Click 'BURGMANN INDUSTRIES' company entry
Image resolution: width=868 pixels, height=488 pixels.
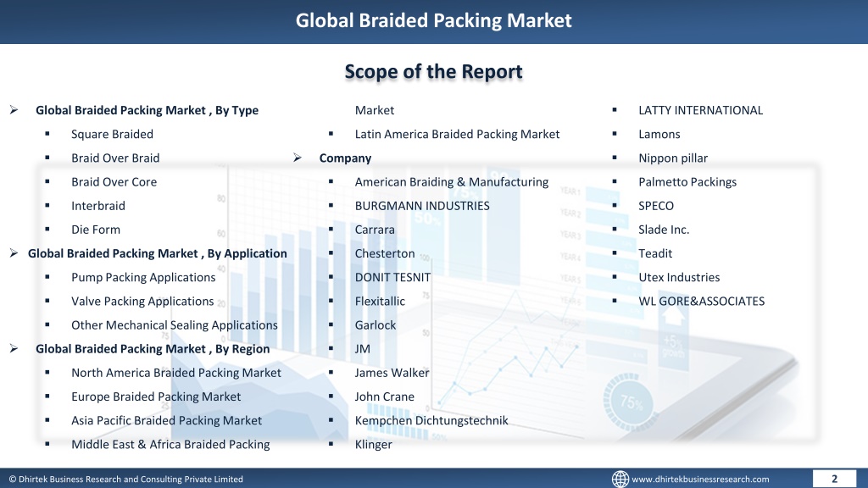[422, 205]
